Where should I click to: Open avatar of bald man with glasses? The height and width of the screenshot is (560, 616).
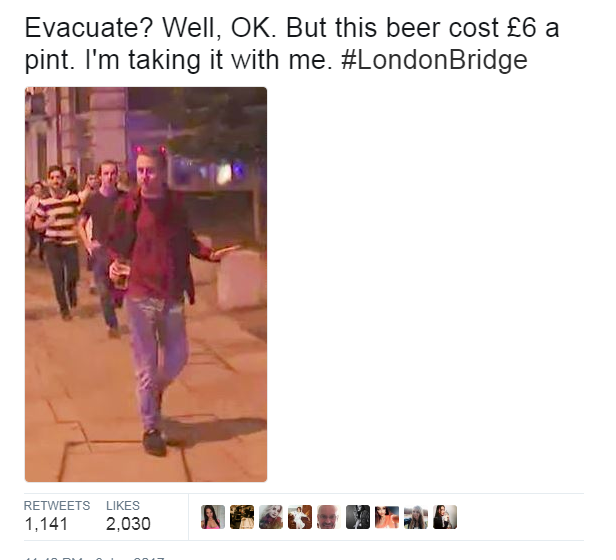tap(329, 517)
